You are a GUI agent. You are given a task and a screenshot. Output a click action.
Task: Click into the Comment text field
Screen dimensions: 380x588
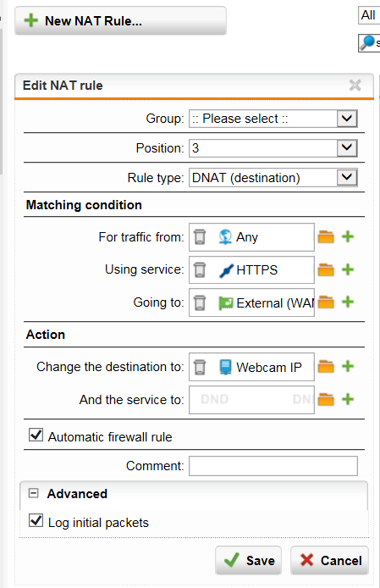(273, 466)
